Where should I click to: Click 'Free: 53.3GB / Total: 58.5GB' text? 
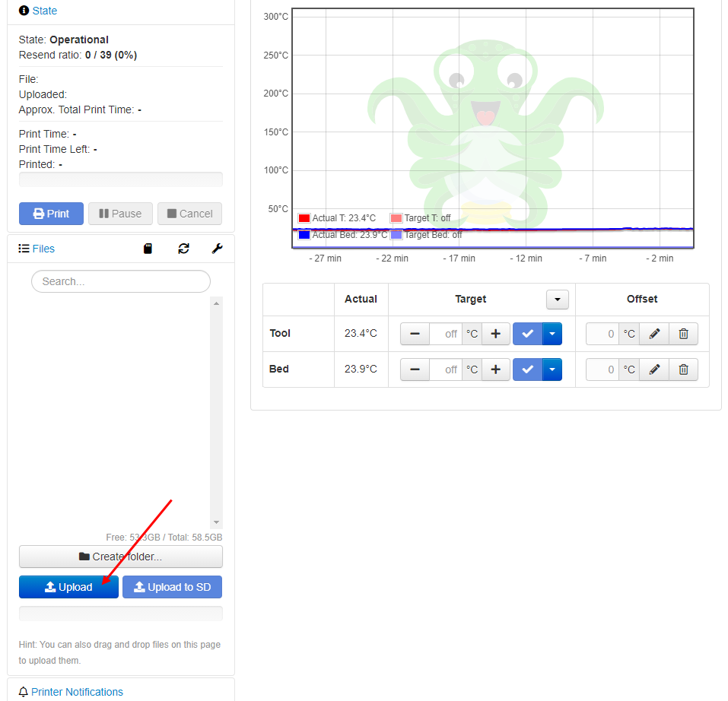pyautogui.click(x=164, y=538)
